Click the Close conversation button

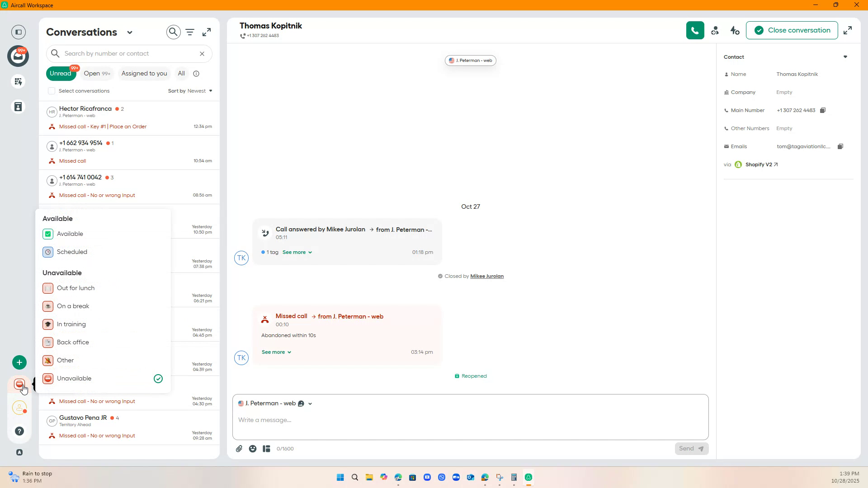[x=792, y=30]
